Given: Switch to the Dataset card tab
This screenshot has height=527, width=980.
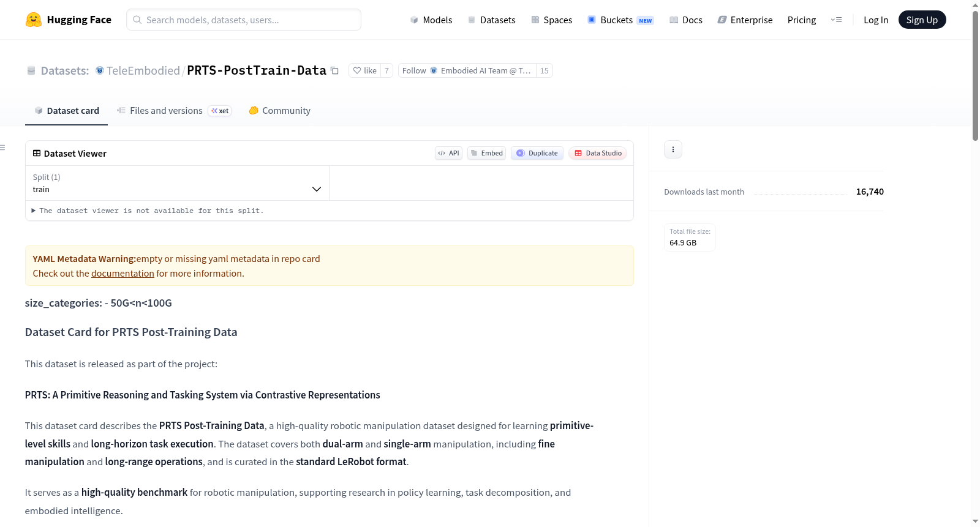Looking at the screenshot, I should tap(67, 111).
